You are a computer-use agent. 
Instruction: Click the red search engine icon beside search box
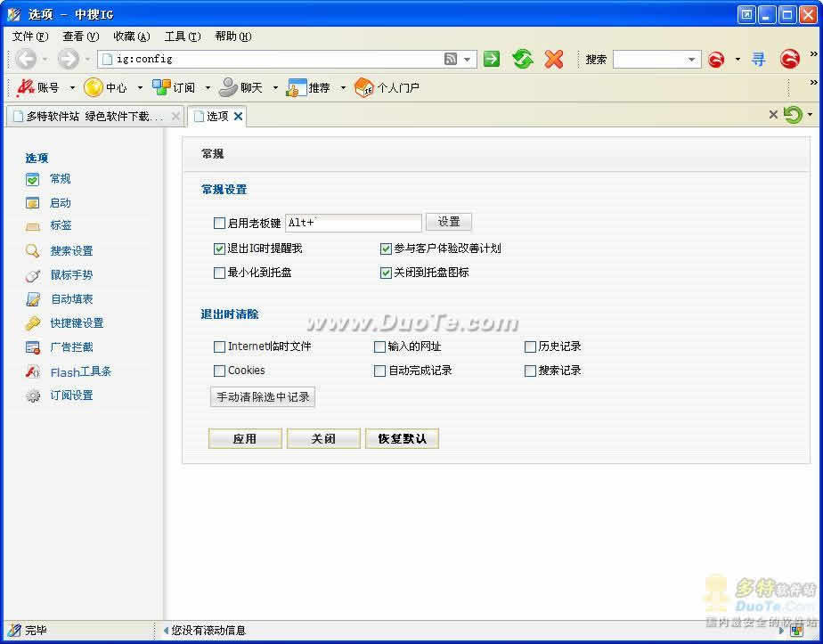click(x=716, y=60)
